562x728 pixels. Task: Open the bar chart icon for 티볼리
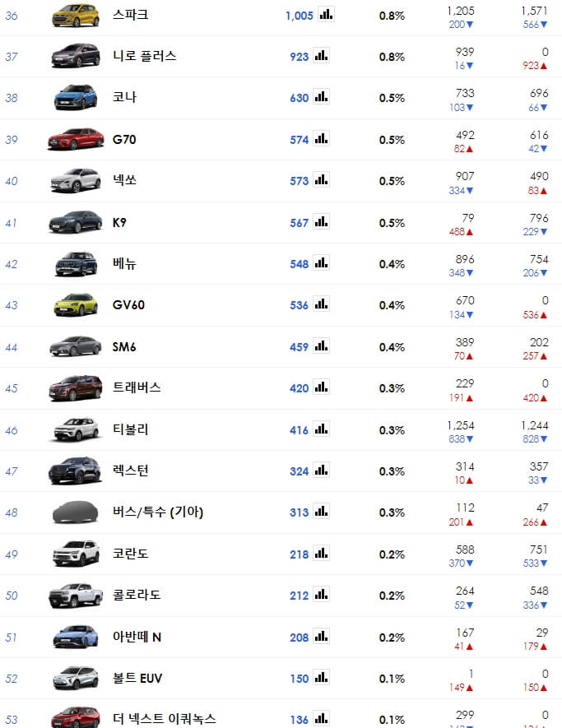click(x=321, y=429)
